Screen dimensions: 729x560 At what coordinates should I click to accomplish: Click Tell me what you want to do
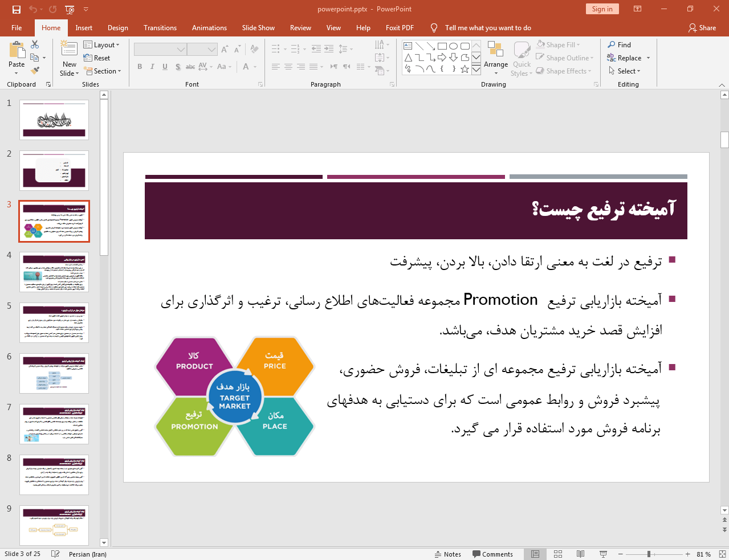coord(488,28)
